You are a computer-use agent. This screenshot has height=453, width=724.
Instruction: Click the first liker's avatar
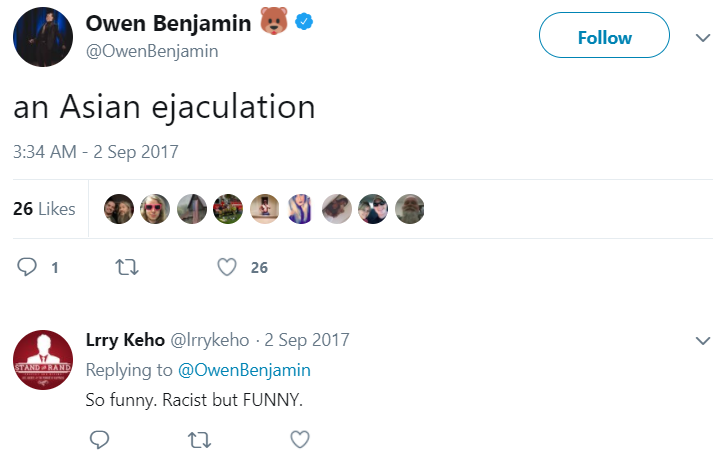(119, 209)
